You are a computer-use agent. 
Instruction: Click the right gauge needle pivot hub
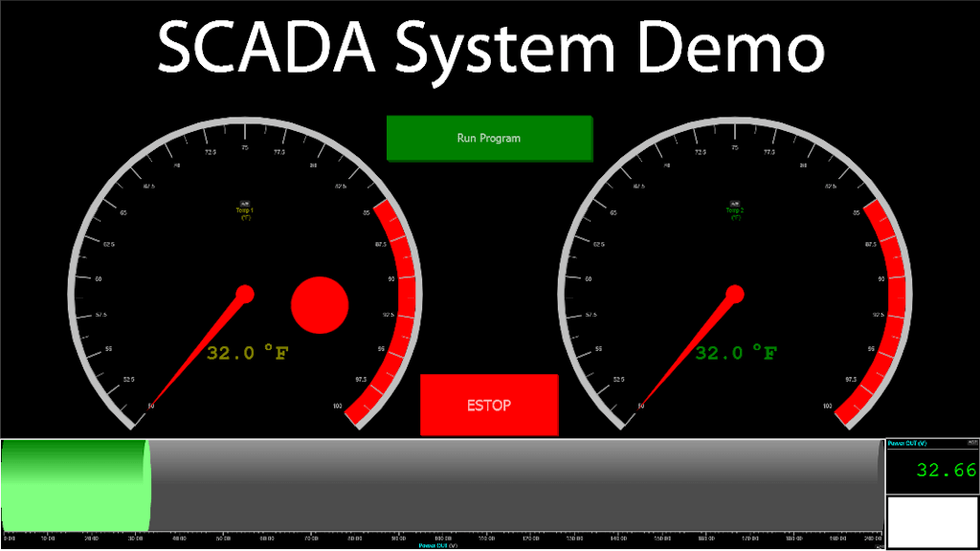(735, 294)
